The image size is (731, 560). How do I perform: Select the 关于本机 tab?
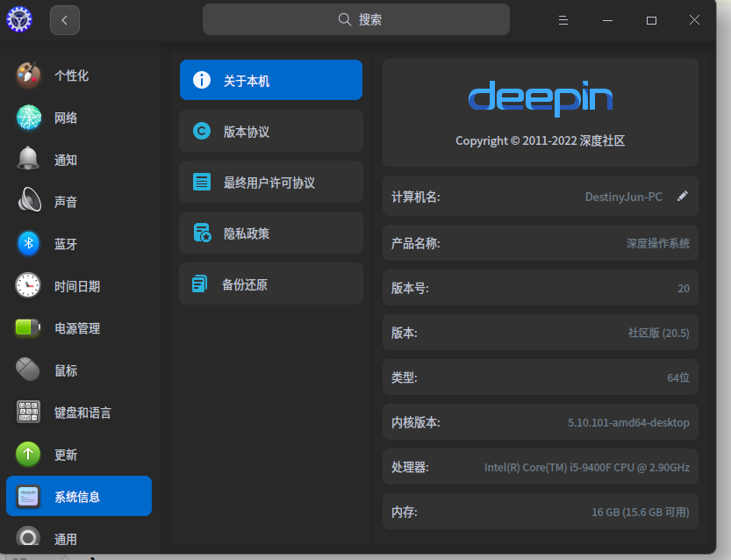[270, 81]
